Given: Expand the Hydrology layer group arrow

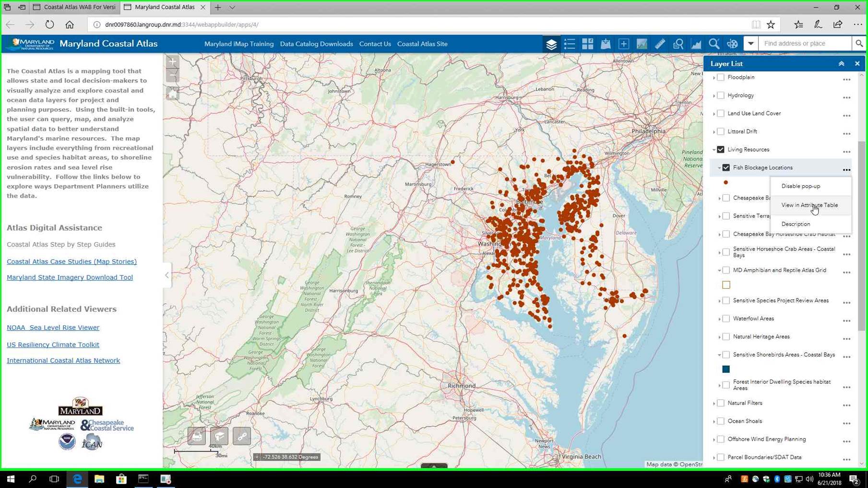Looking at the screenshot, I should (714, 96).
